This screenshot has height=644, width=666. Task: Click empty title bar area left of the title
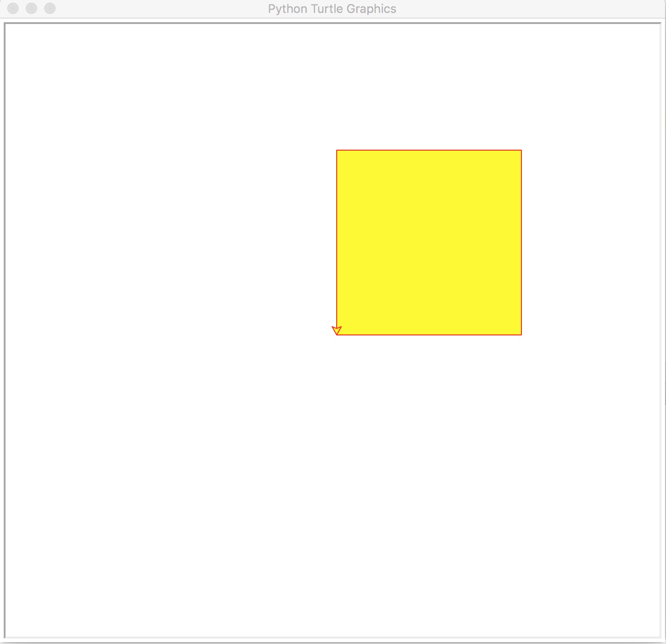(x=162, y=9)
